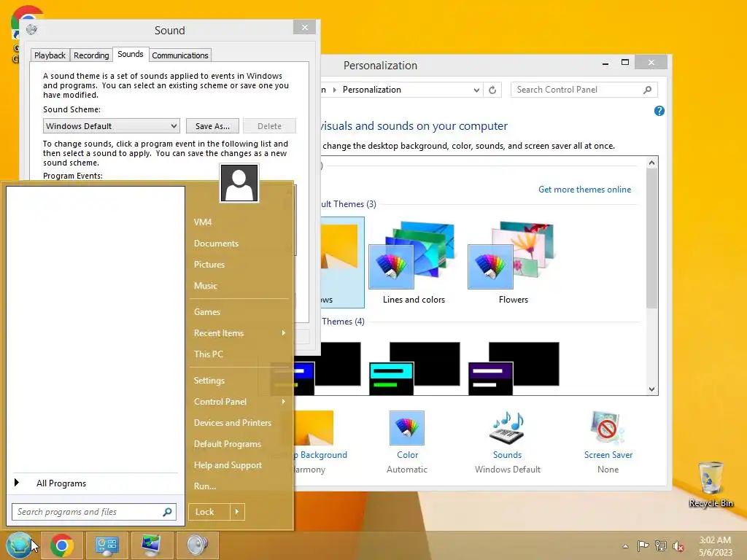This screenshot has width=747, height=560.
Task: Open the Control Panel taskbar icon
Action: click(x=107, y=545)
